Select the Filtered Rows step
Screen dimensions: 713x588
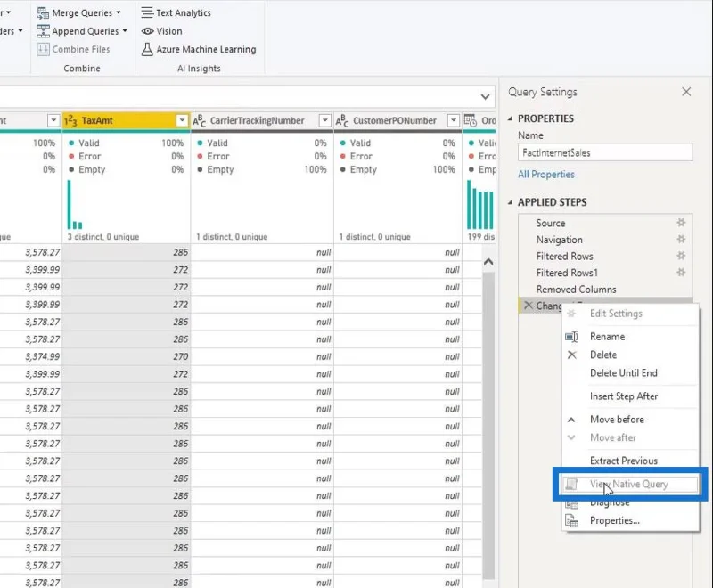pos(565,257)
